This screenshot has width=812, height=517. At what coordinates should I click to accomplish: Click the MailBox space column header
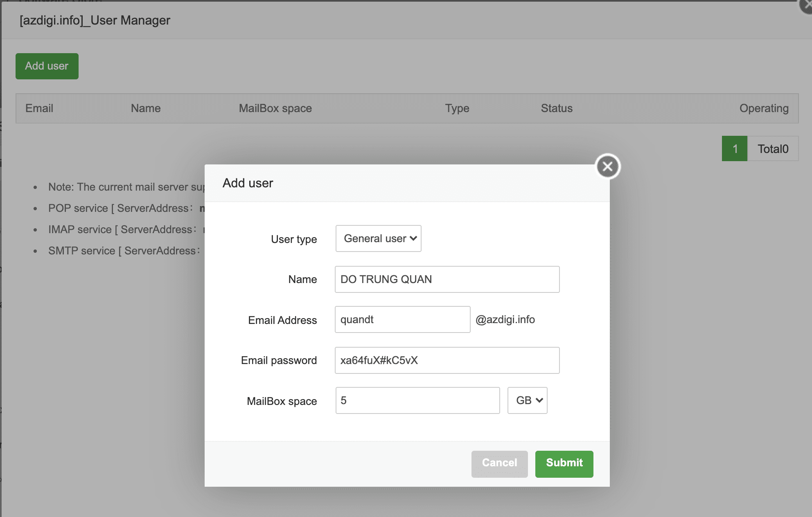pos(275,108)
